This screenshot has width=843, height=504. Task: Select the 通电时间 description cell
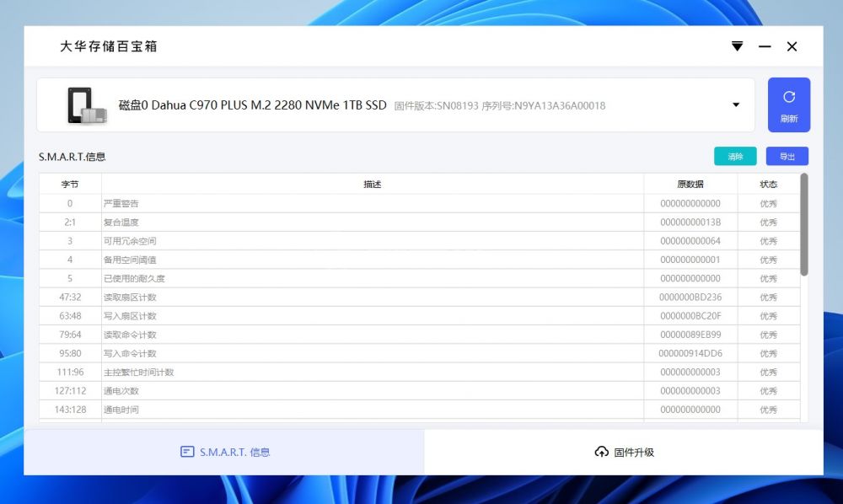(x=372, y=410)
